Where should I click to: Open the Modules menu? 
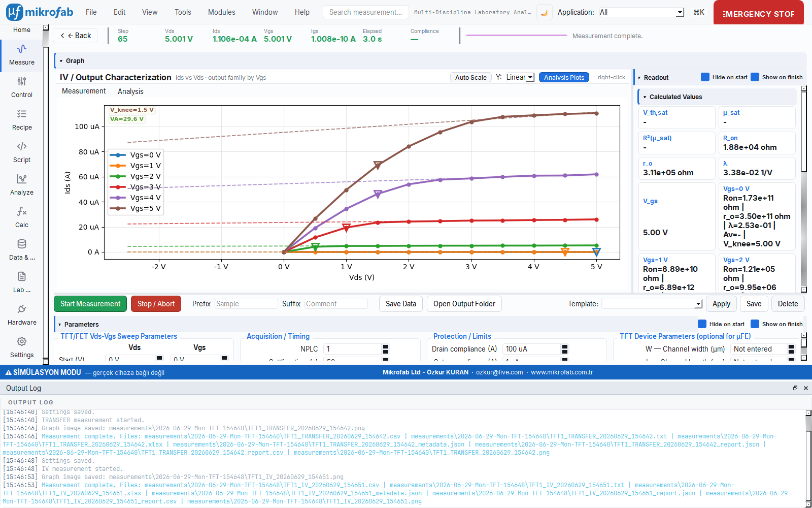pyautogui.click(x=222, y=12)
